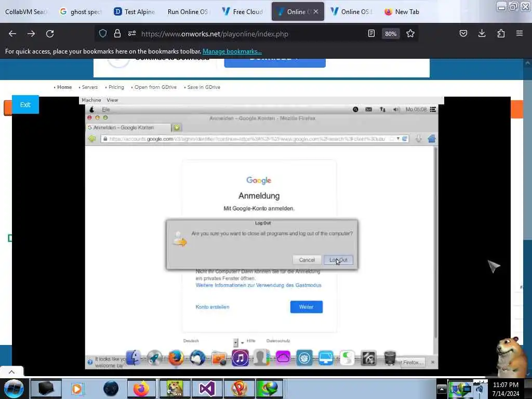532x399 pixels.
Task: Switch to the Free Cloud tab
Action: pyautogui.click(x=243, y=11)
